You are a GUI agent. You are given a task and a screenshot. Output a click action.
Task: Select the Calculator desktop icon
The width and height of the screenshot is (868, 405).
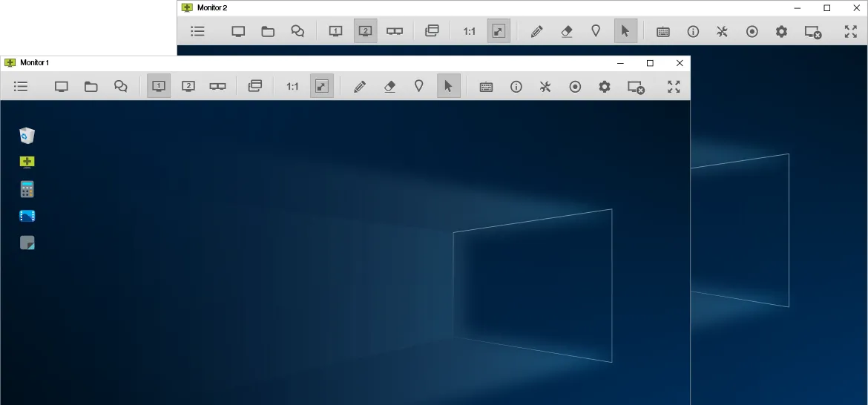27,189
